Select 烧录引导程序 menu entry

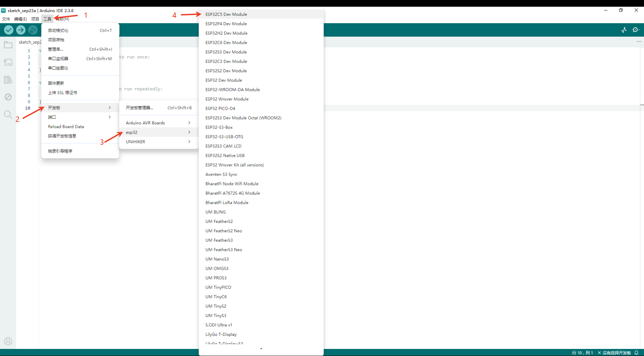[80, 151]
